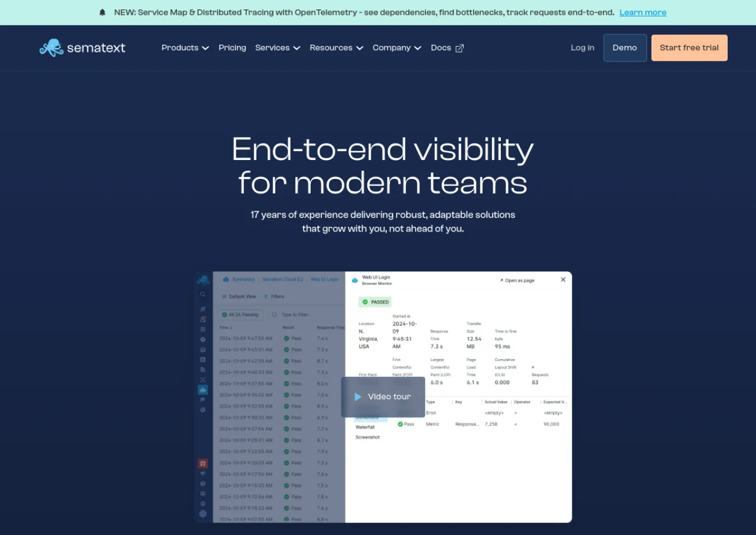
Task: Select the 9:47:55 AM run row
Action: [279, 338]
